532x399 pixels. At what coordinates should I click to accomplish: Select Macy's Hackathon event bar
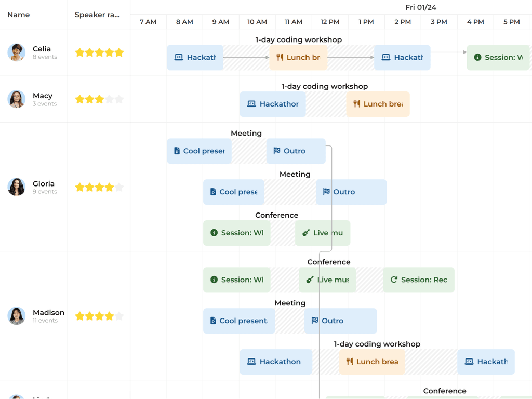pos(273,104)
